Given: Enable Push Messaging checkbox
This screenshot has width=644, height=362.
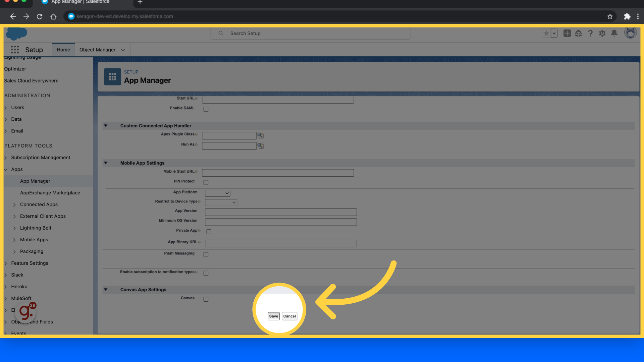Looking at the screenshot, I should tap(206, 255).
